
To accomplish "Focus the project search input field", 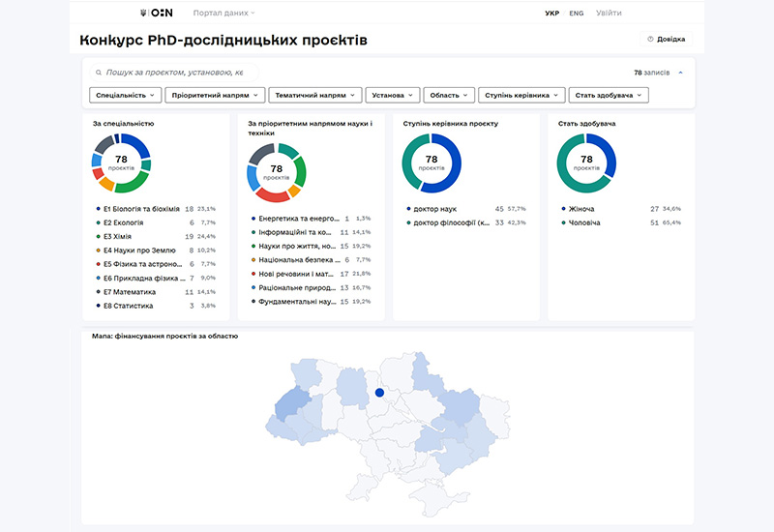I will 174,73.
